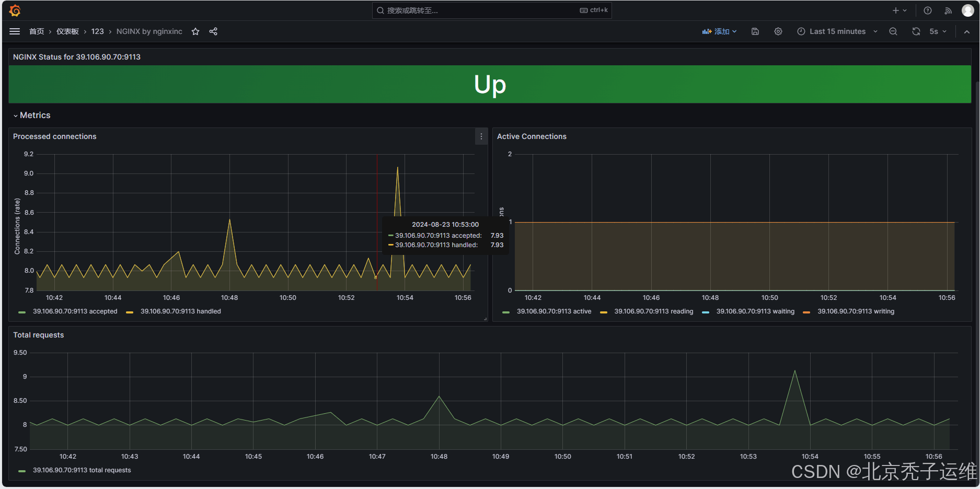980x489 pixels.
Task: Click the search or jump-to field
Action: pos(491,10)
